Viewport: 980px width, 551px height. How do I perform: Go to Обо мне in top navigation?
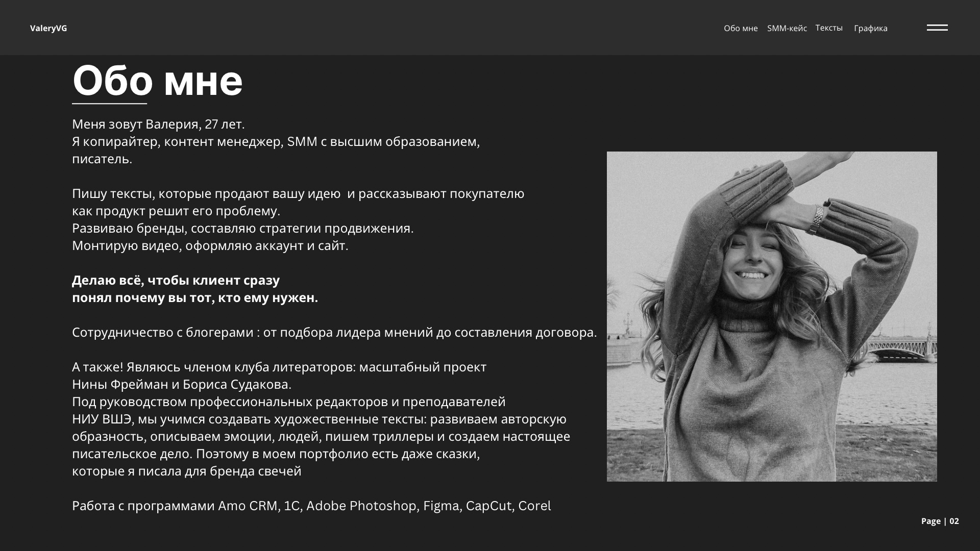pyautogui.click(x=741, y=28)
